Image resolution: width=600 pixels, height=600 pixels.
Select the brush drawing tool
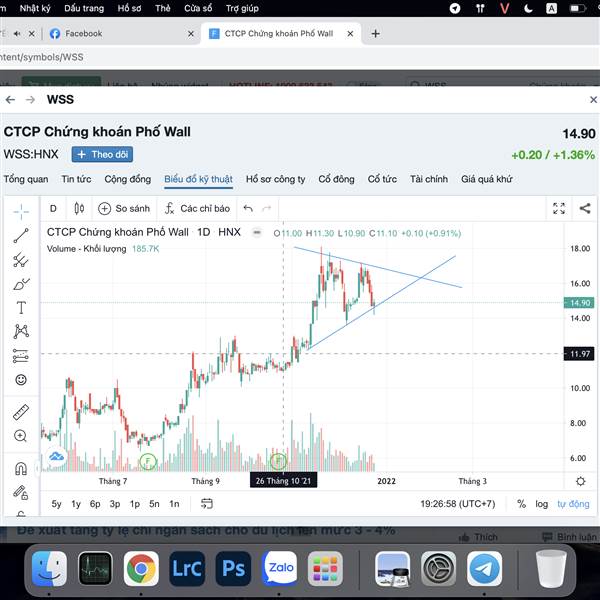(21, 284)
